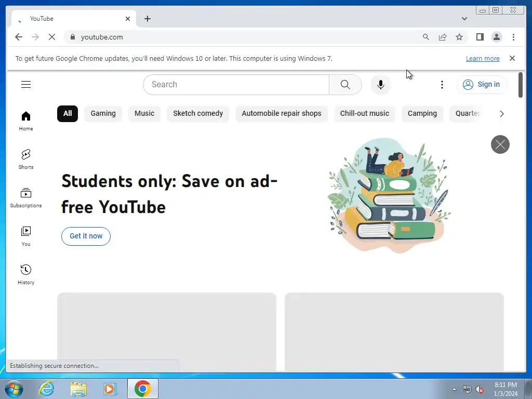Viewport: 532px width, 399px height.
Task: Open YouTube settings three-dot menu
Action: coord(442,85)
